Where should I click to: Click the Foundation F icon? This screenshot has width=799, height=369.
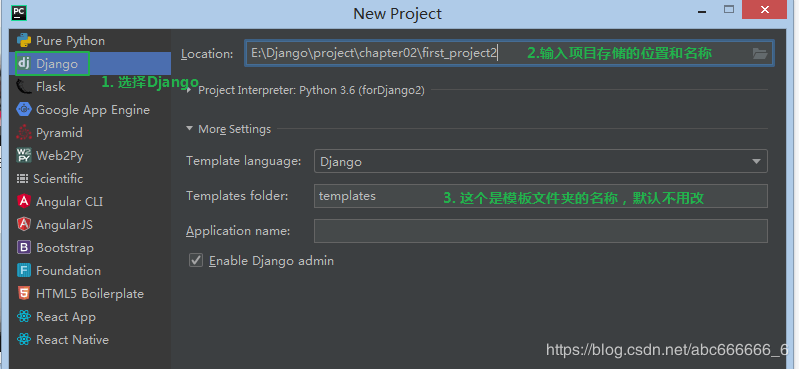coord(23,271)
